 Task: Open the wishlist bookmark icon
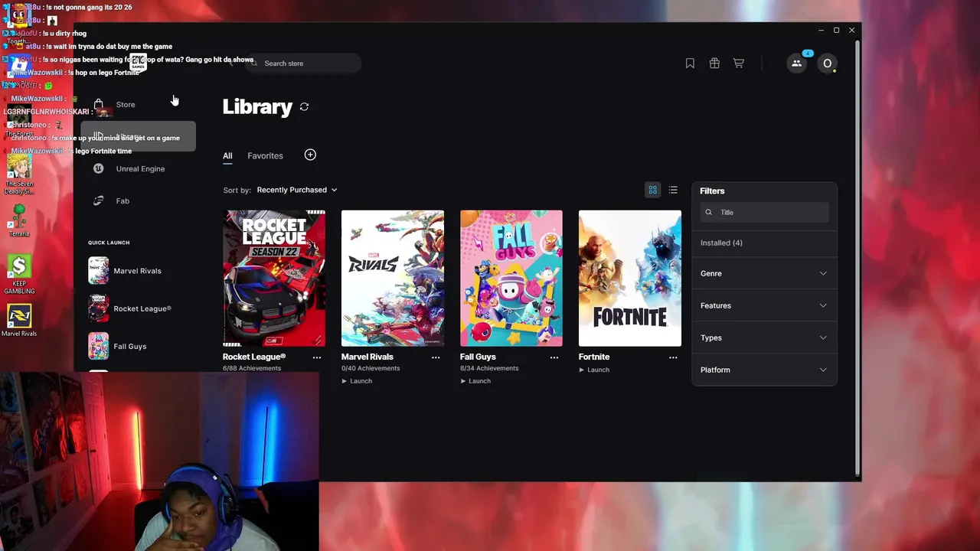(x=690, y=64)
